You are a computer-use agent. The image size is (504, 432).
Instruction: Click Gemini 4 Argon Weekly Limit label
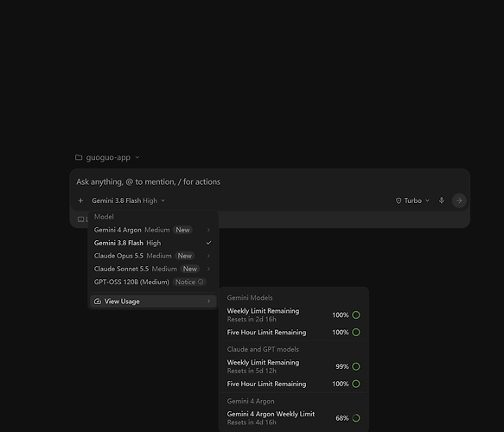click(271, 414)
